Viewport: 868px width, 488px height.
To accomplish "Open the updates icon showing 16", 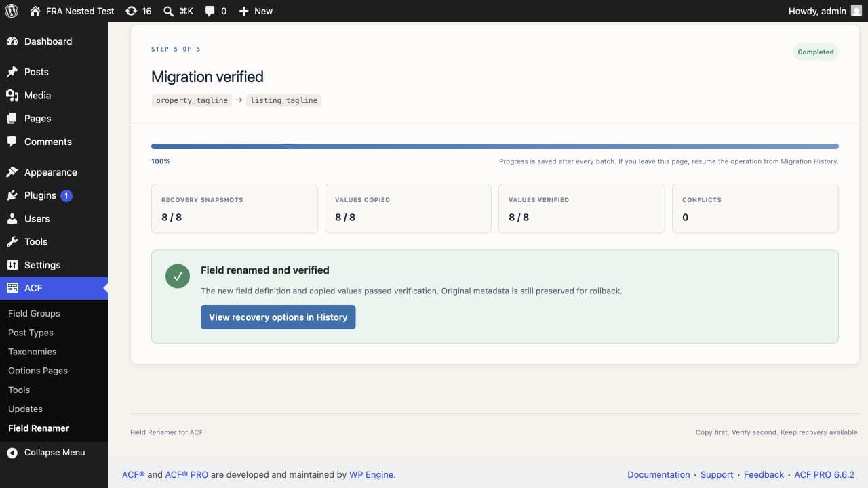I will (x=131, y=11).
